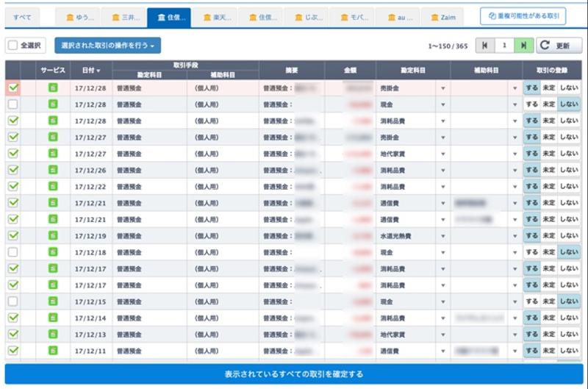This screenshot has width=588, height=389.
Task: Click 重複可能性がある取引 button
Action: coord(523,16)
